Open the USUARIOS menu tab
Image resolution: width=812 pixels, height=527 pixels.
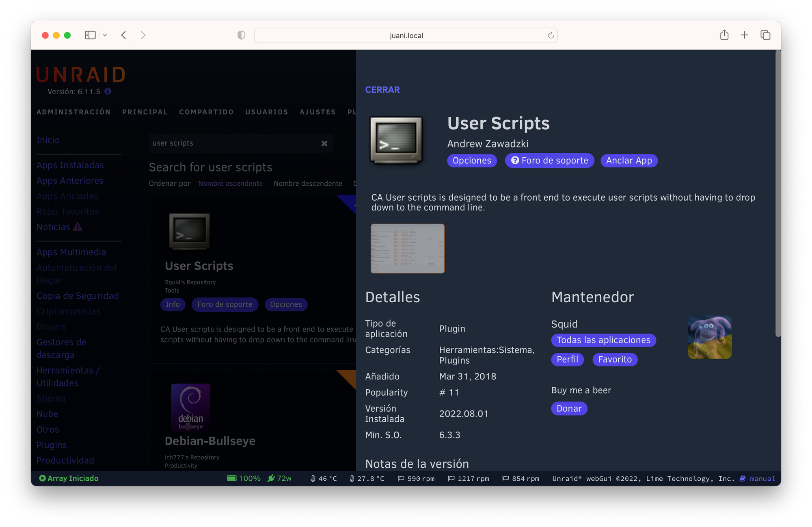point(266,112)
